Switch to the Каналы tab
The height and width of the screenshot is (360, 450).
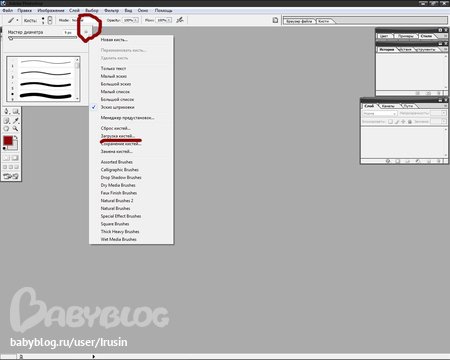pyautogui.click(x=388, y=106)
